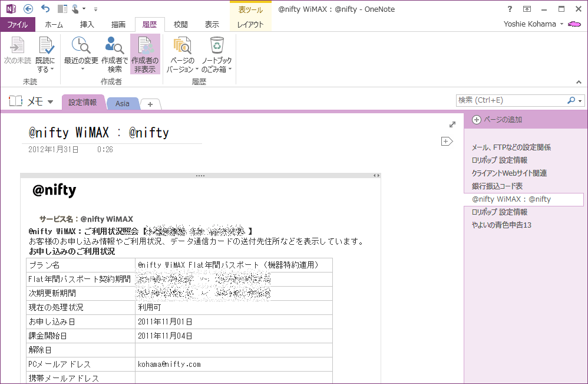588x384 pixels.
Task: Toggle 作成者の非表示 hide authors
Action: pos(145,54)
